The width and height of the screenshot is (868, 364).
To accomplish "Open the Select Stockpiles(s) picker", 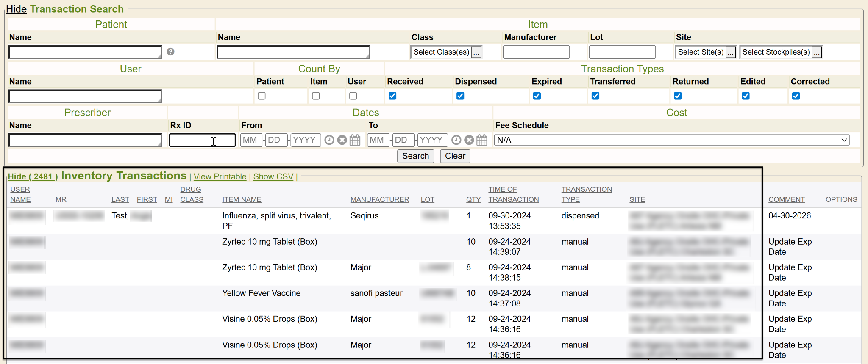I will click(x=817, y=52).
